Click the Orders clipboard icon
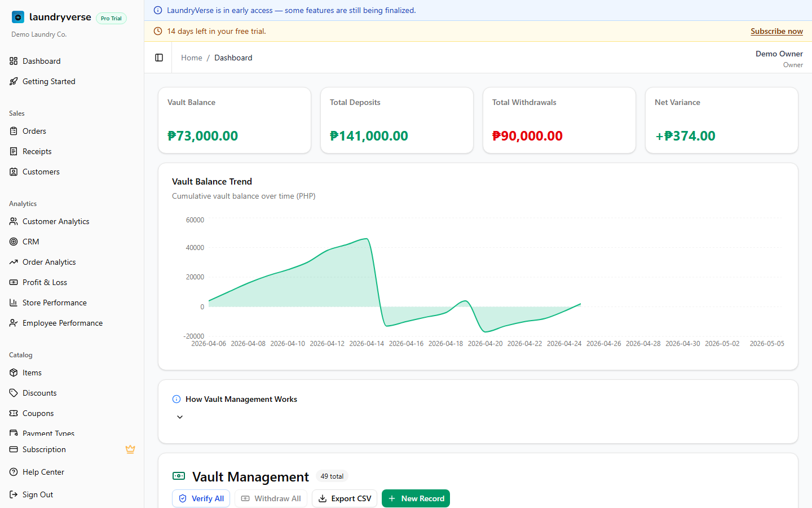 coord(14,131)
